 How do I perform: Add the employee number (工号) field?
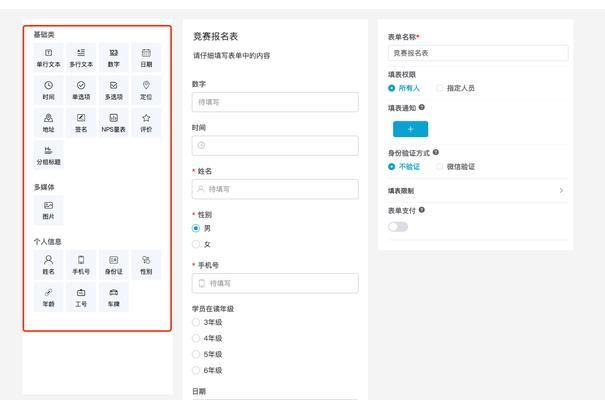(x=81, y=297)
